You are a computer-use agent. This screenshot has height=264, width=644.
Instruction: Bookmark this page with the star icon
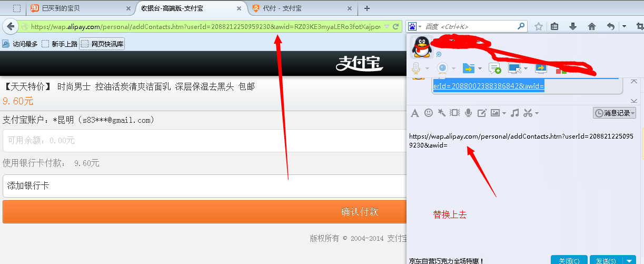point(538,26)
